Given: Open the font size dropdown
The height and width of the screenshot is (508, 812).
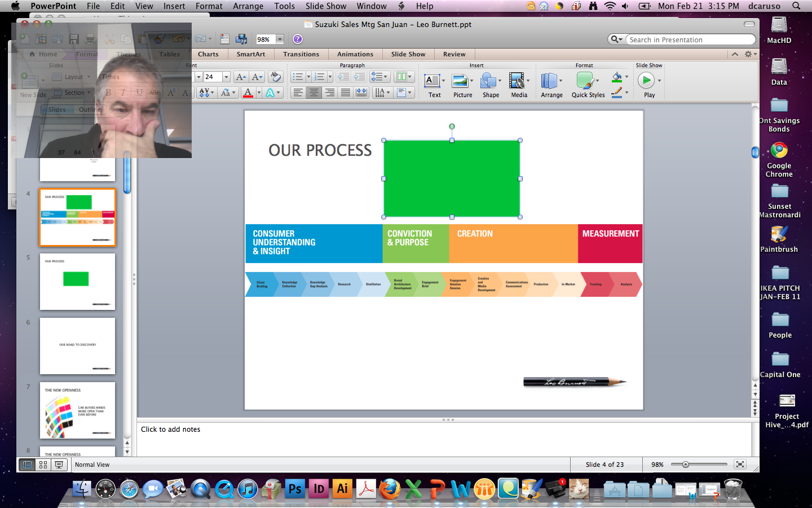Looking at the screenshot, I should point(226,77).
